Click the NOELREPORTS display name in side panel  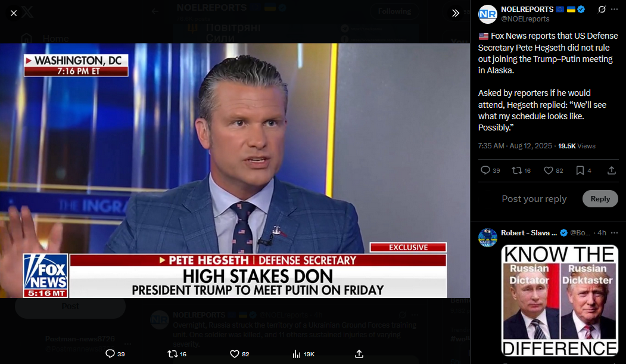(x=527, y=9)
